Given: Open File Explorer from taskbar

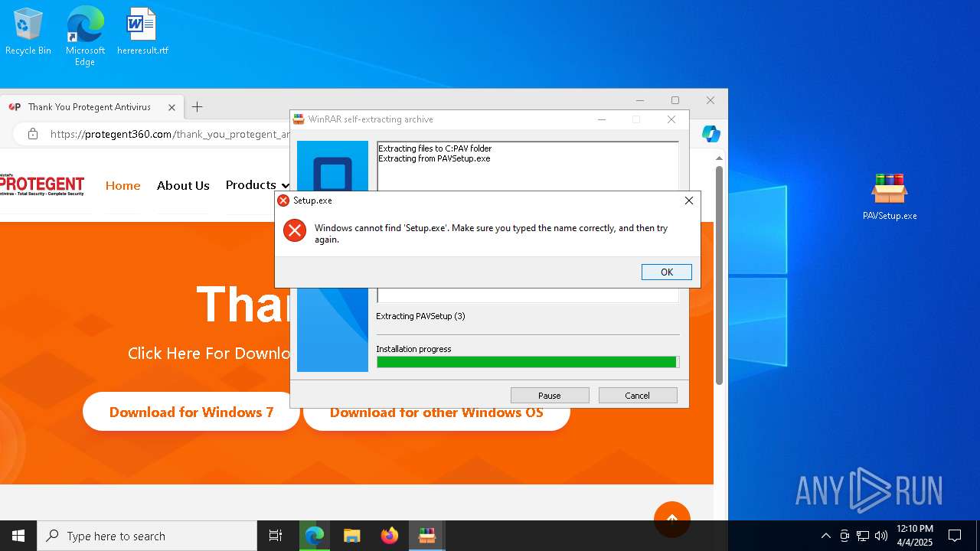Looking at the screenshot, I should 351,536.
